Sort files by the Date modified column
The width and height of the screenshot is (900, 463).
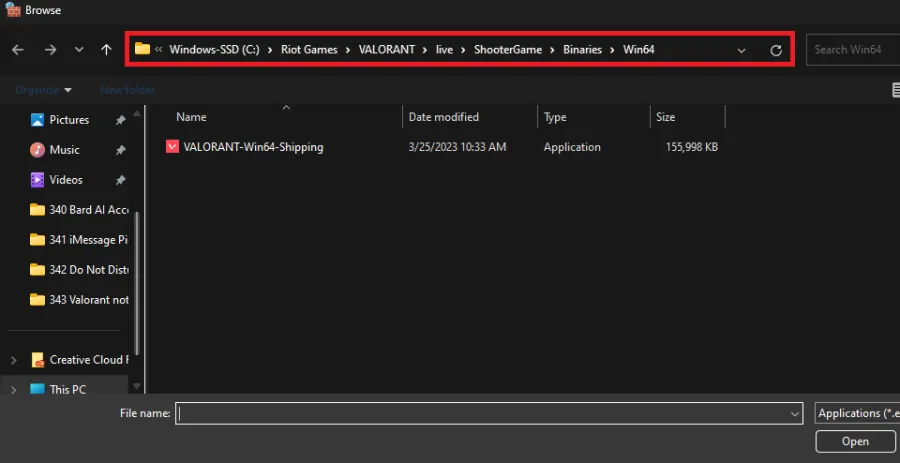tap(443, 117)
